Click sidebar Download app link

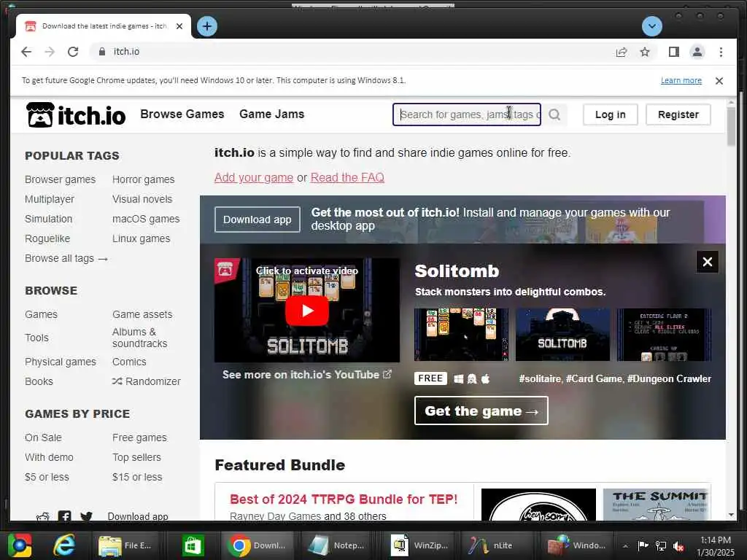click(138, 516)
